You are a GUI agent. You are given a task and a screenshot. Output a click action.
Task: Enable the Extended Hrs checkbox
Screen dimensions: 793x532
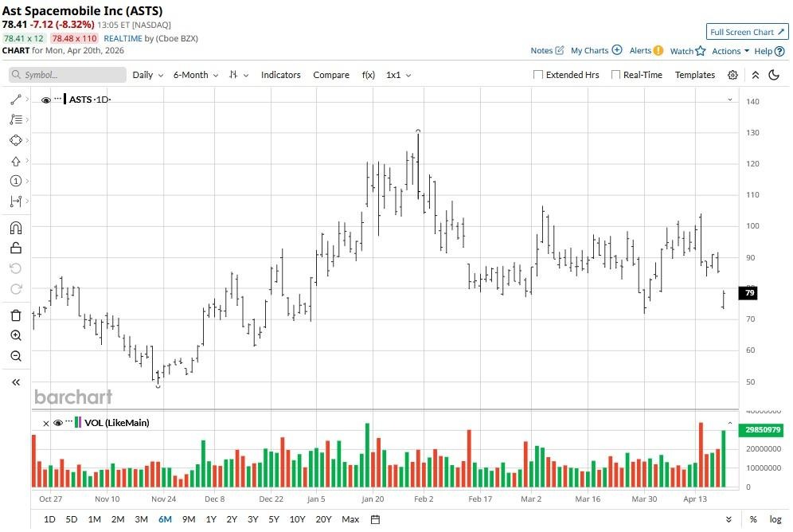click(x=538, y=75)
